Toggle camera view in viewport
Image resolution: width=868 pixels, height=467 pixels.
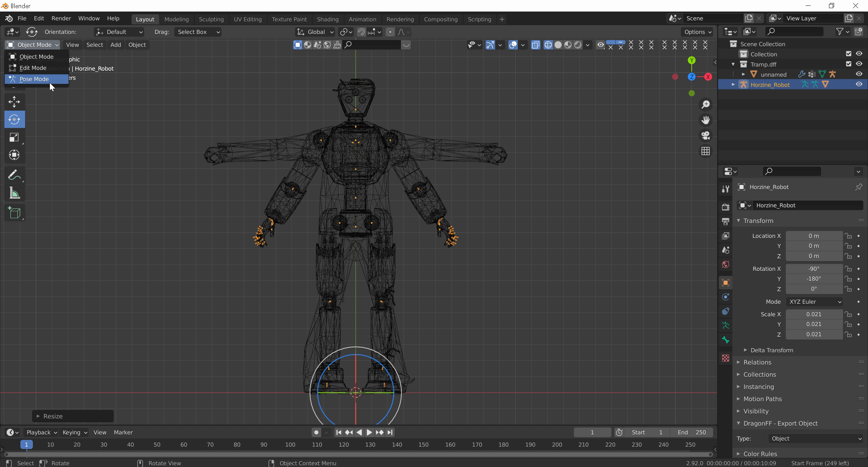tap(706, 135)
